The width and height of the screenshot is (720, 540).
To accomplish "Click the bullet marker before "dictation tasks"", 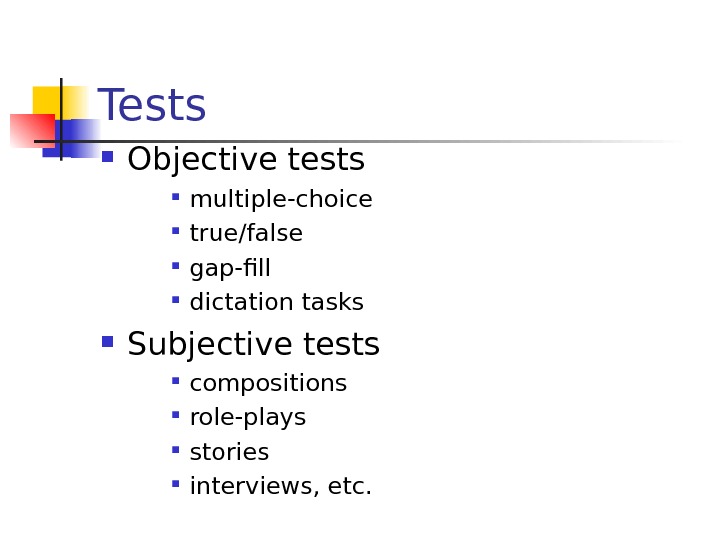I will [x=176, y=299].
